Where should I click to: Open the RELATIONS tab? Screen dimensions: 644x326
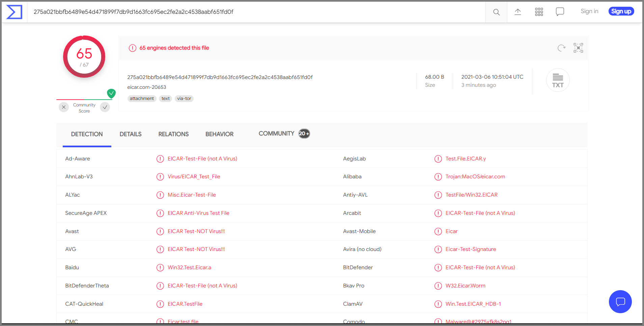click(173, 134)
